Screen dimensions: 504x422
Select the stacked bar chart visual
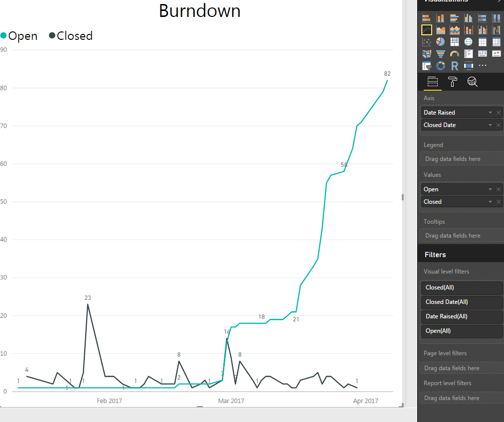427,18
